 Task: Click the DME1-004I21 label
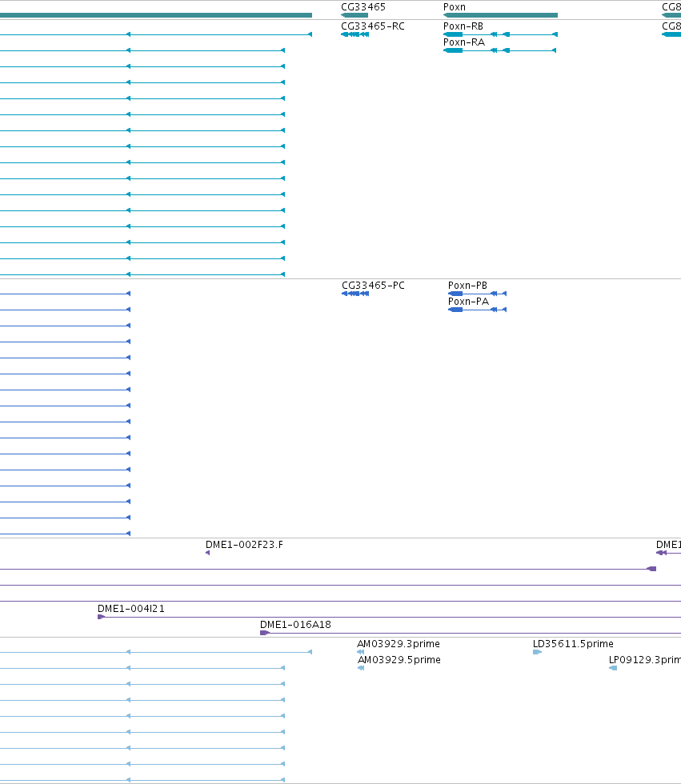pos(131,609)
